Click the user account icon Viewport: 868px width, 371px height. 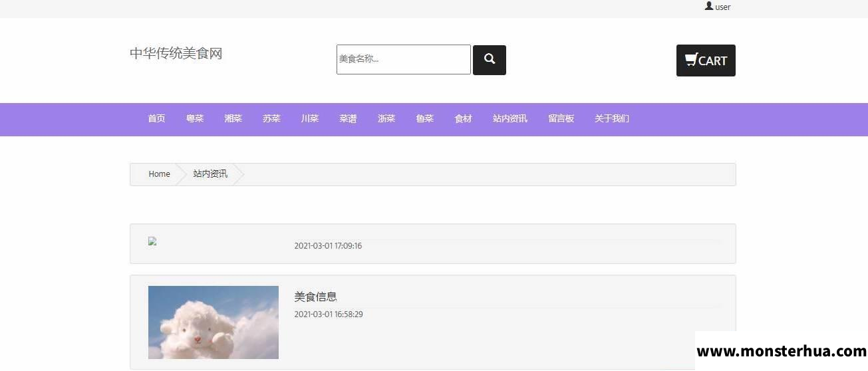click(709, 6)
